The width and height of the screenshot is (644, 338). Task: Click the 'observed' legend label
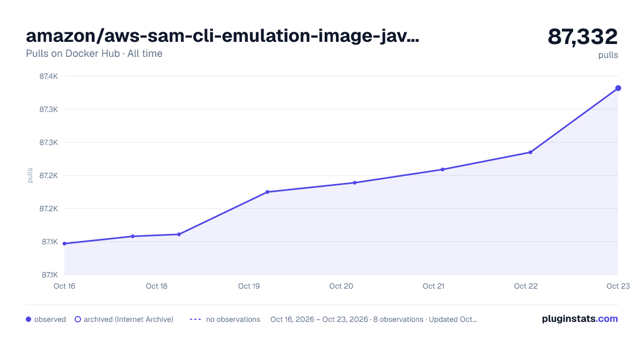[50, 319]
